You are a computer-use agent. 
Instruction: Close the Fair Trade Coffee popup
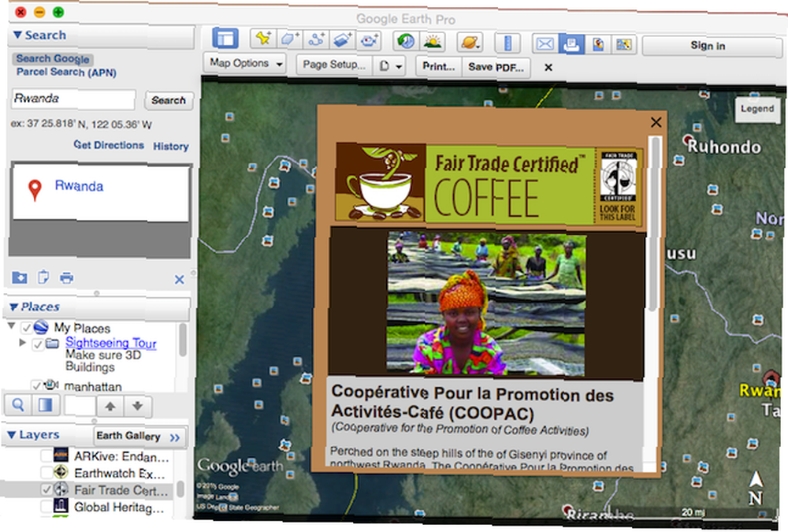[x=656, y=122]
